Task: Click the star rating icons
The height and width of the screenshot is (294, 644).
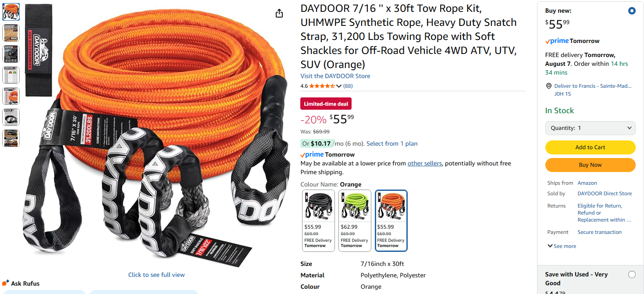Action: (322, 86)
